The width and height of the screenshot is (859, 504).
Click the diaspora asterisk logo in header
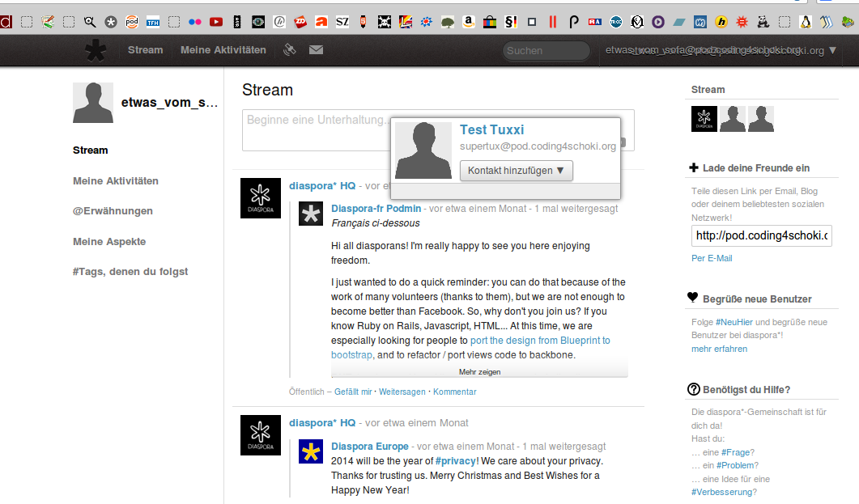96,50
